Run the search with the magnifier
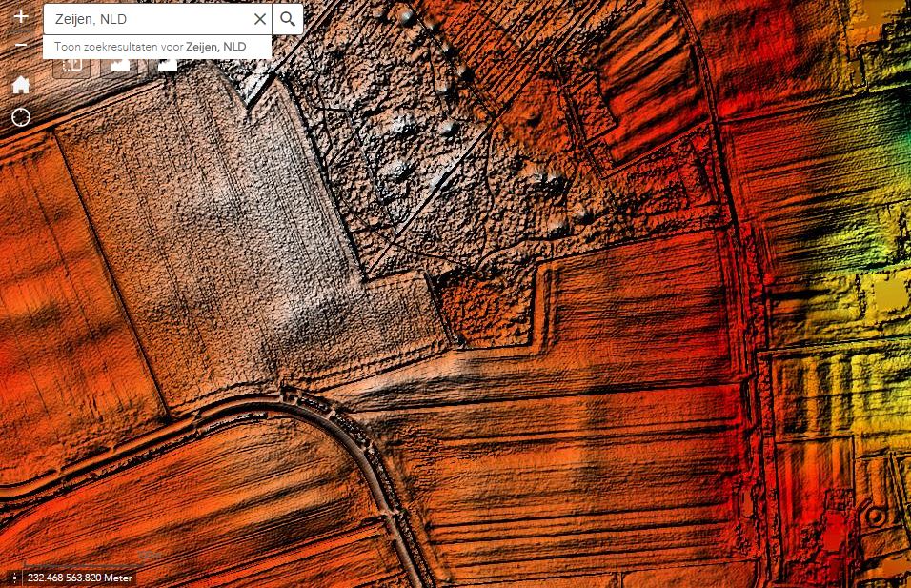The width and height of the screenshot is (911, 588). click(x=288, y=19)
